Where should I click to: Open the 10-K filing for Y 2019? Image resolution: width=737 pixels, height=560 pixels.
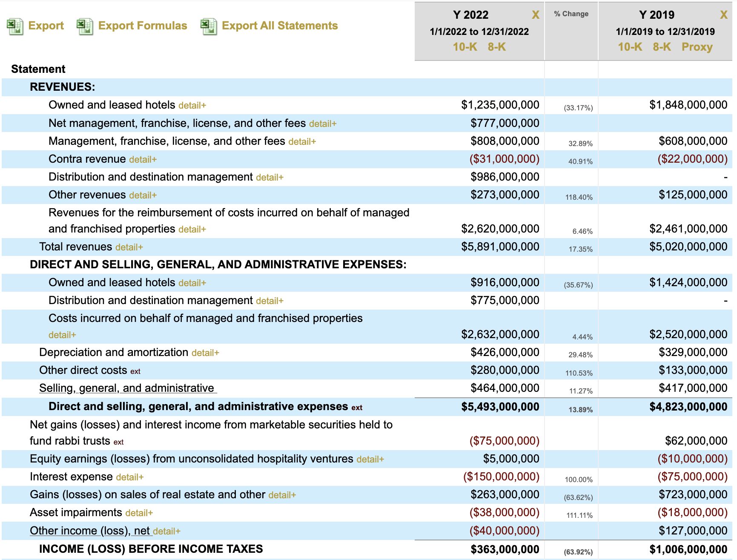coord(630,47)
